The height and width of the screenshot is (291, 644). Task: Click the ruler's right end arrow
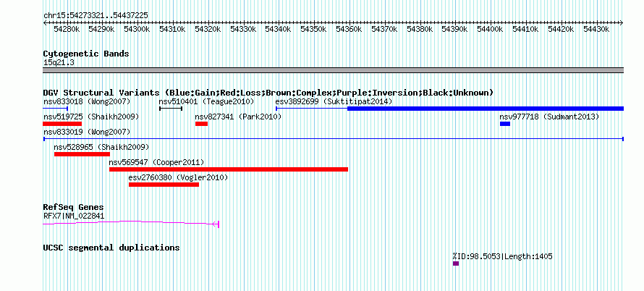pyautogui.click(x=622, y=23)
